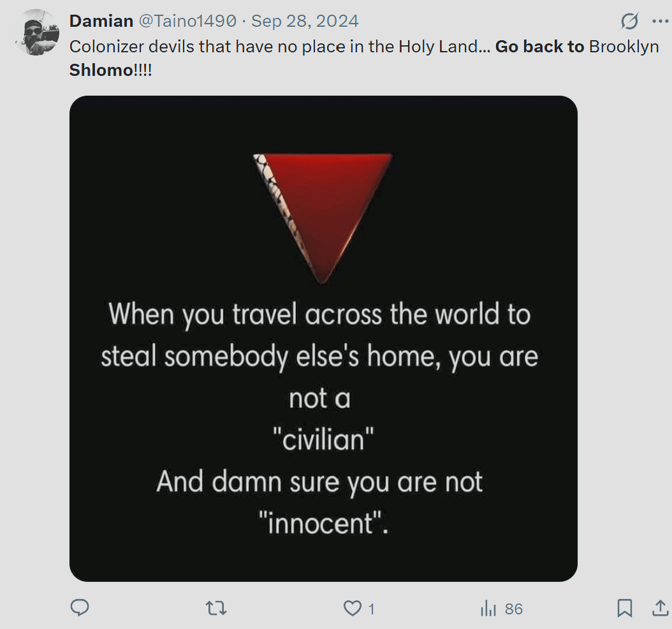View post analytics bar-chart icon
Screen dimensions: 672x629
(x=488, y=609)
